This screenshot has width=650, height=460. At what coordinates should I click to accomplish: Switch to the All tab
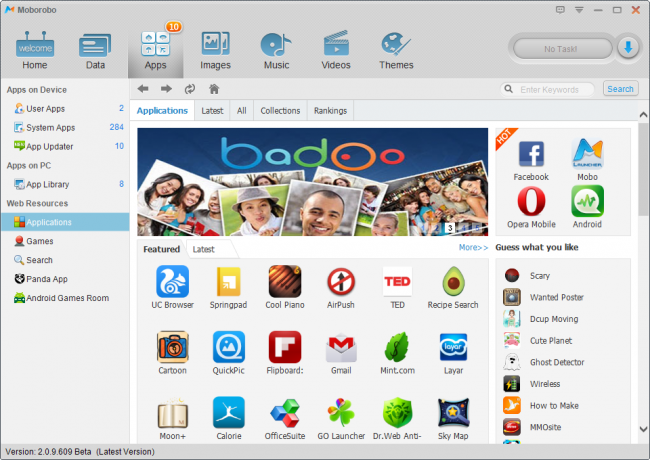click(241, 111)
